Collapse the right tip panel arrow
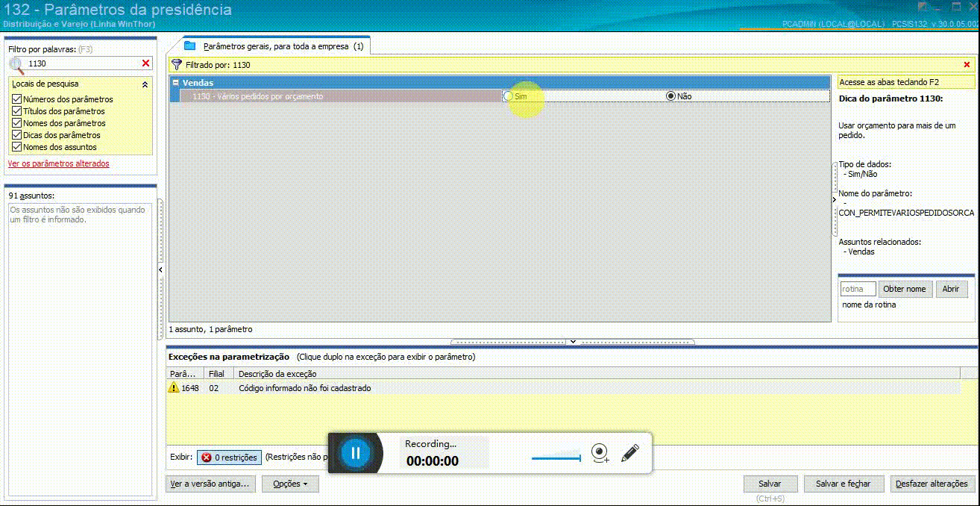 click(x=835, y=200)
